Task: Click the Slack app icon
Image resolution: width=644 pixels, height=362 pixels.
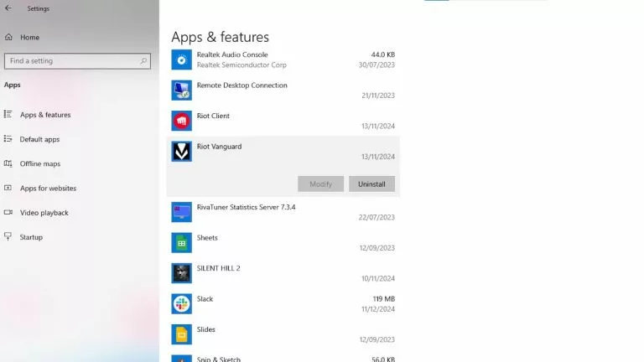Action: tap(181, 304)
